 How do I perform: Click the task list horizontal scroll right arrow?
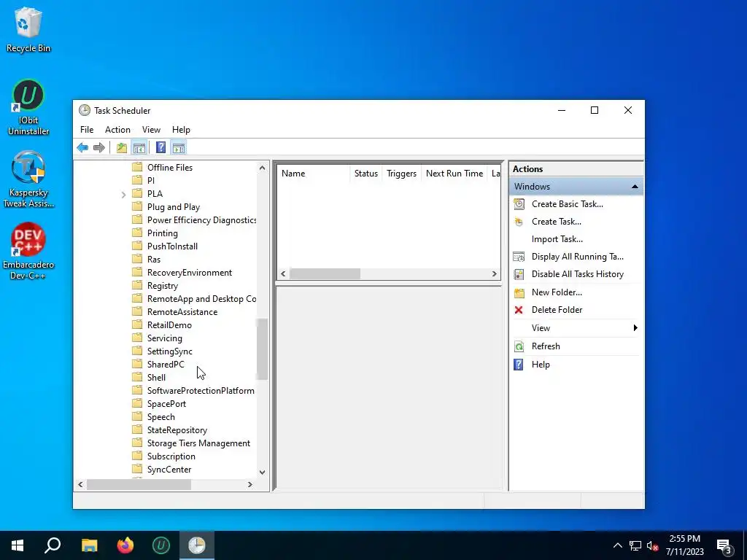[x=494, y=274]
